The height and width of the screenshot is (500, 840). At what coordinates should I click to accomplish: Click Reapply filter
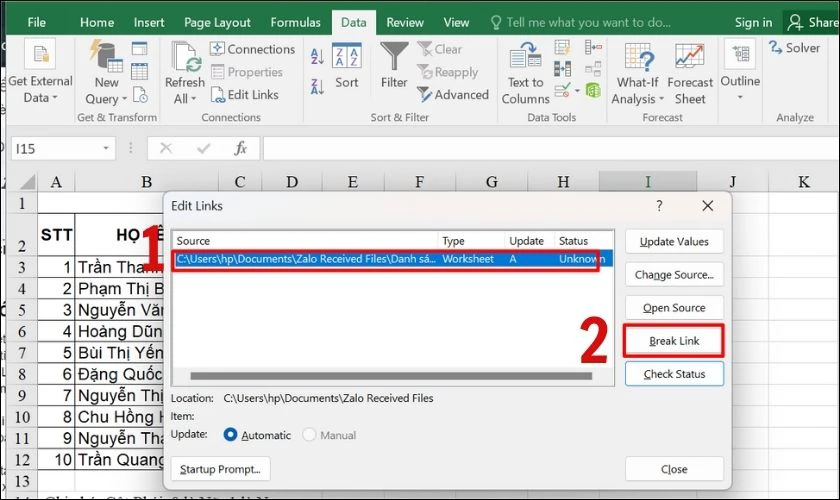tap(447, 72)
